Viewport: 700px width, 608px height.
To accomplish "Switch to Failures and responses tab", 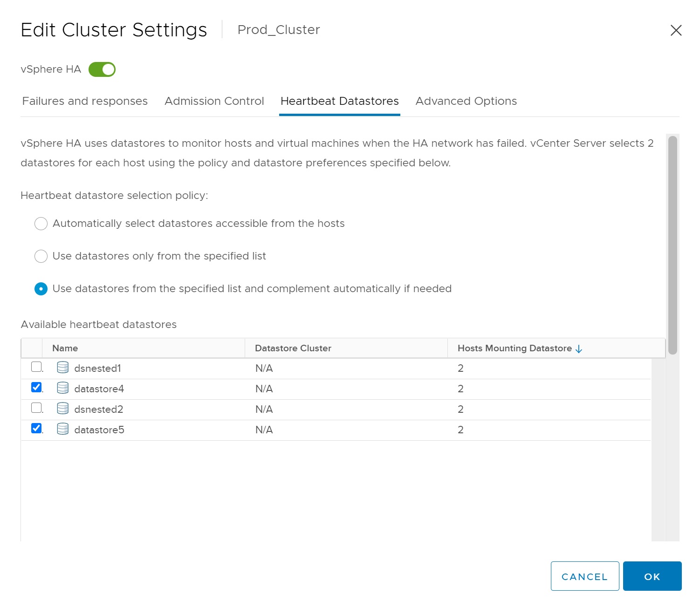I will coord(85,101).
